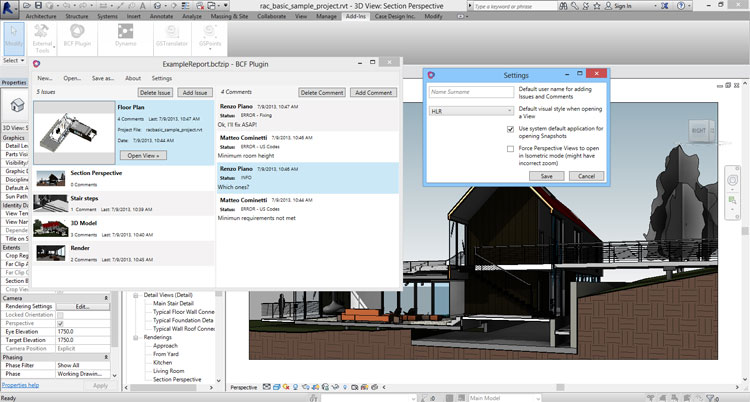Viewport: 750px width, 402px height.
Task: Click About in the BCF Plugin menu
Action: tap(133, 78)
